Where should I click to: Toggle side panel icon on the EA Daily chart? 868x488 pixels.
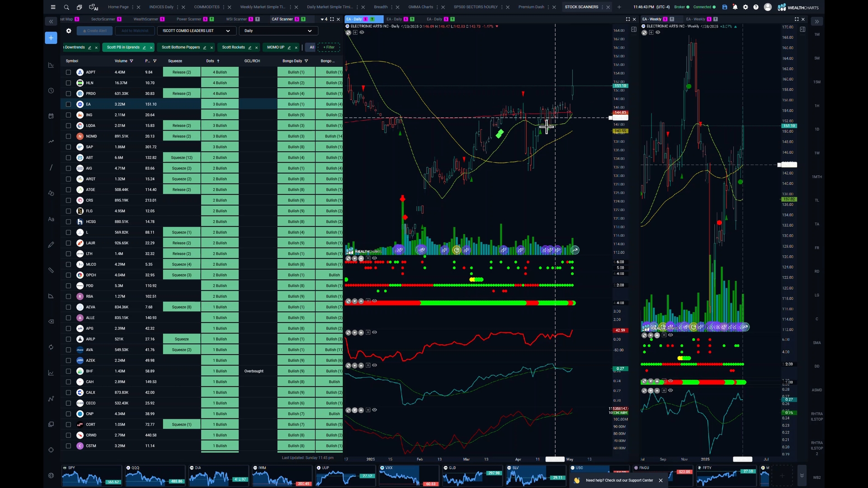coord(634,29)
